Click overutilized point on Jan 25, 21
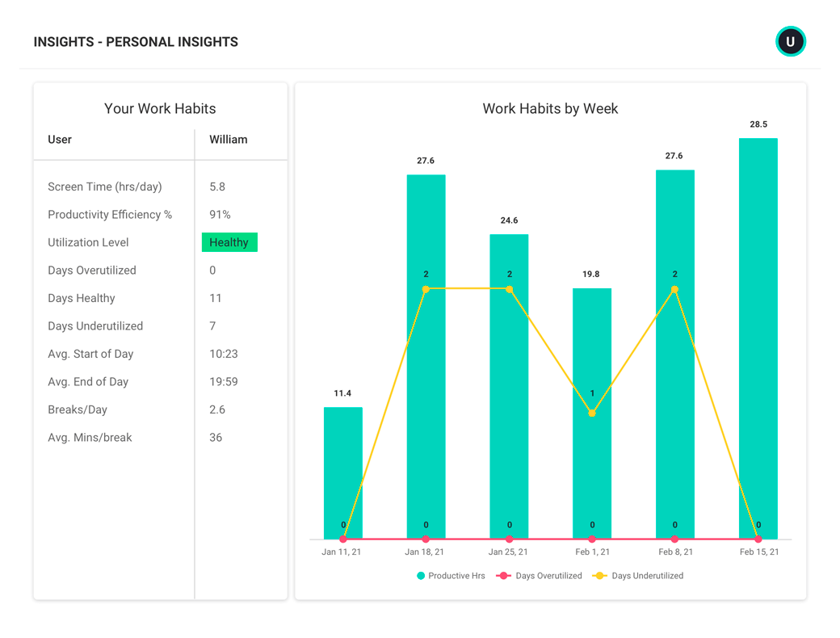 click(510, 539)
